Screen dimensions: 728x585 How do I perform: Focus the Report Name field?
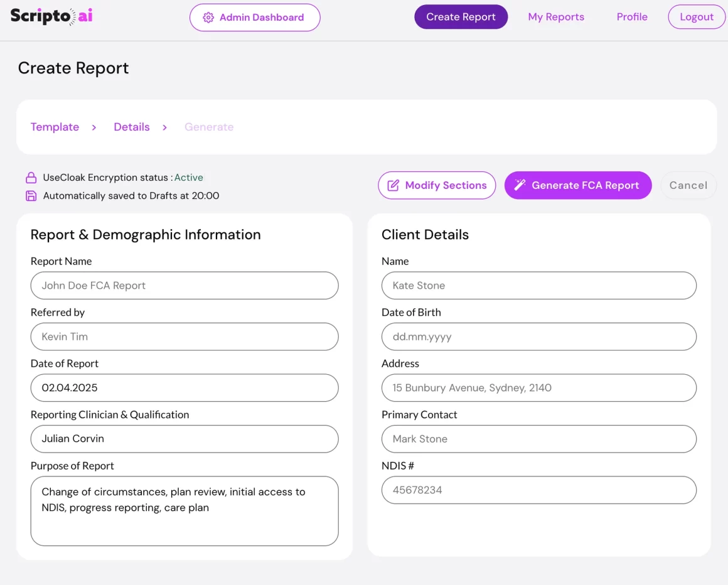click(x=185, y=286)
